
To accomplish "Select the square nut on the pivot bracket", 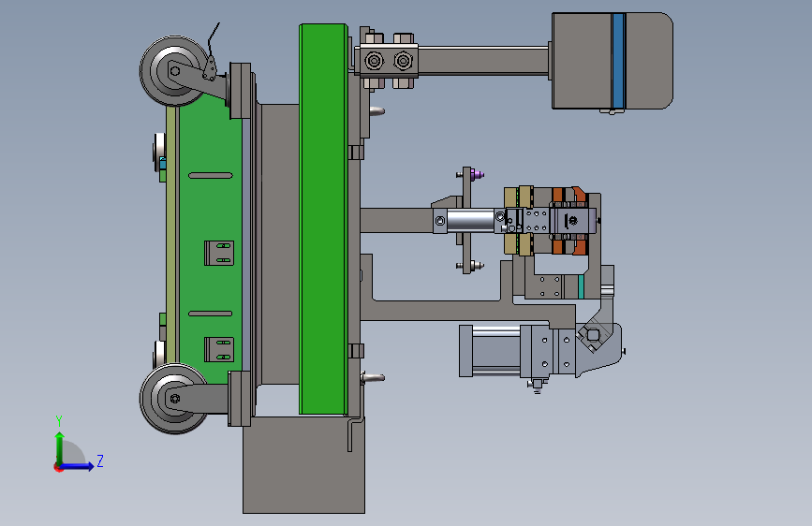I will [x=593, y=336].
